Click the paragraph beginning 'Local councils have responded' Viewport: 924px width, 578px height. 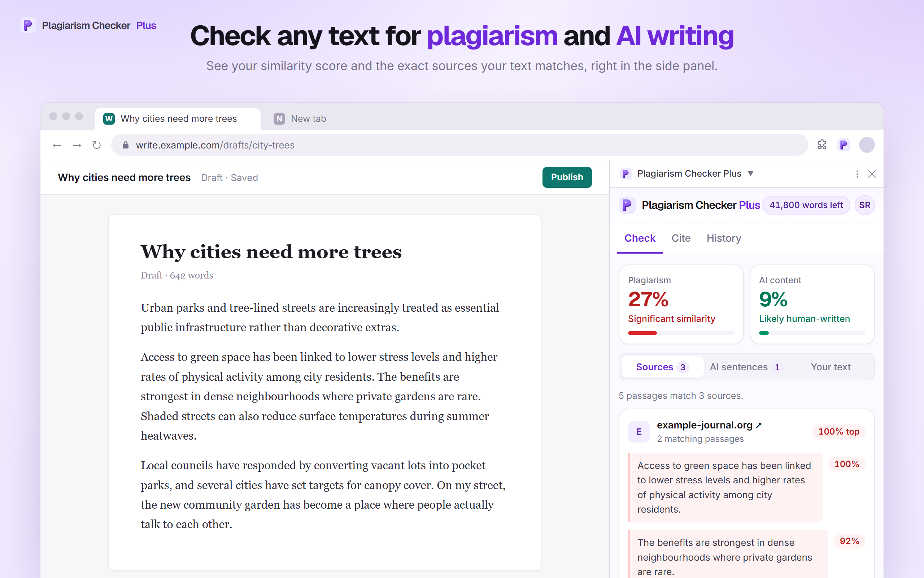[323, 495]
